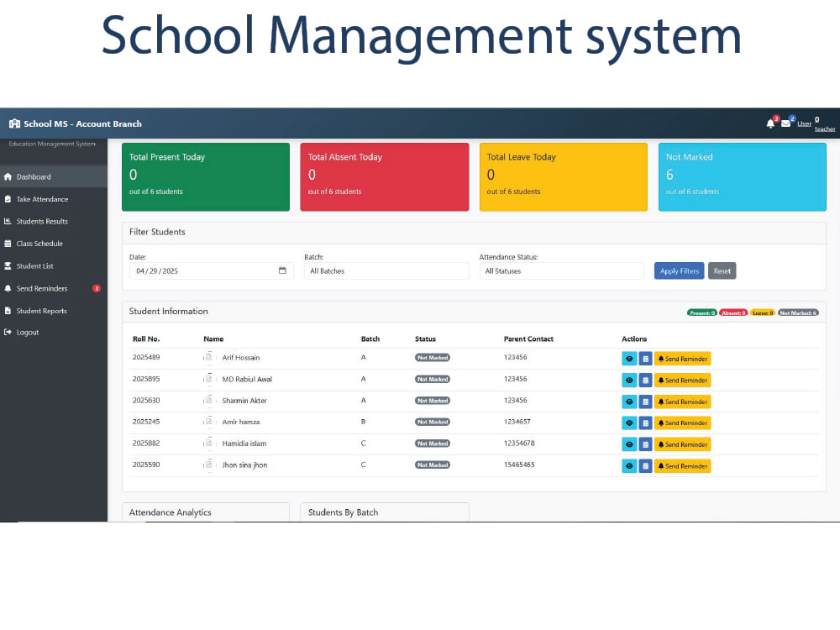Click the Reset button
The height and width of the screenshot is (630, 840).
coord(722,271)
